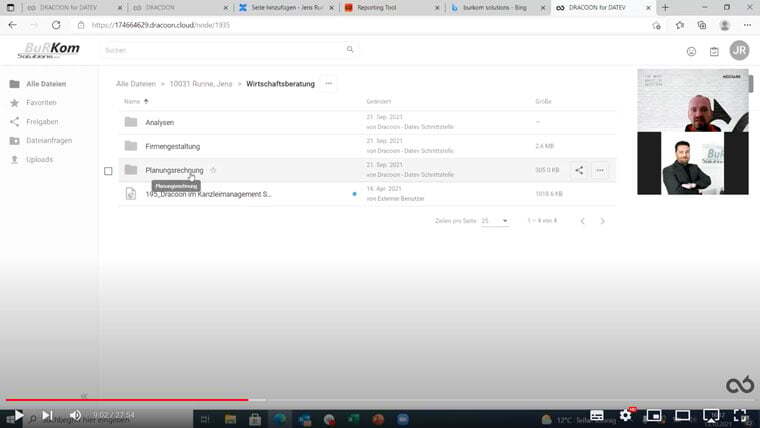Click the BuRKom Solutions logo
760x428 pixels.
(x=49, y=50)
